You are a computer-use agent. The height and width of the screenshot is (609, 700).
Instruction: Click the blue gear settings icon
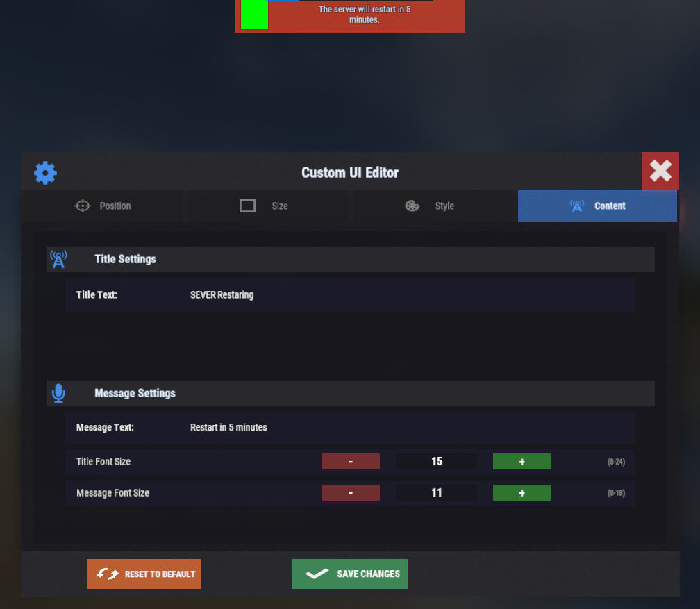45,173
